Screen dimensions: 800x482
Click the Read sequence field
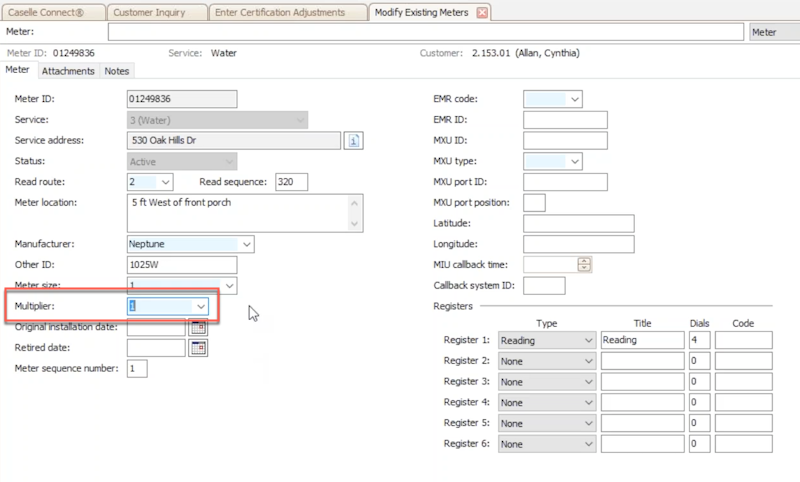pyautogui.click(x=291, y=182)
